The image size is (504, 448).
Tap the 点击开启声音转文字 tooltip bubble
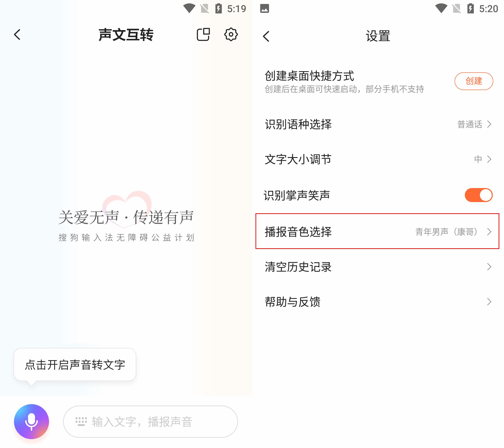(x=75, y=365)
